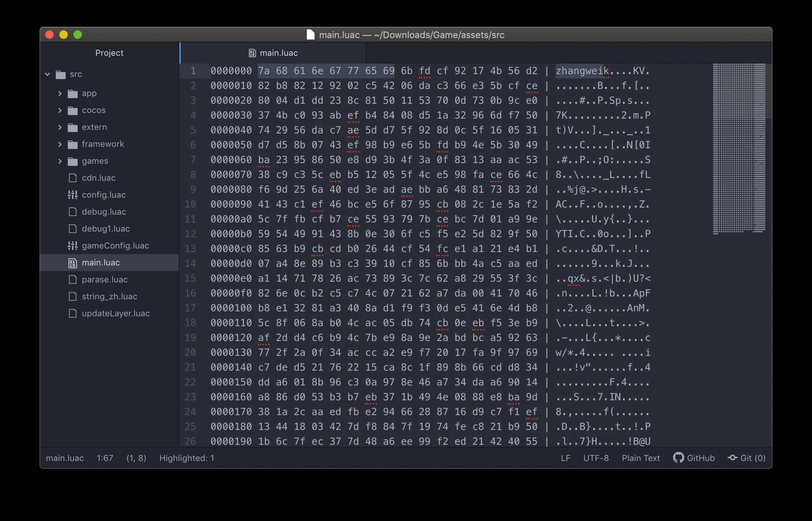Open debug1.luac file
Viewport: 812px width, 521px height.
106,229
